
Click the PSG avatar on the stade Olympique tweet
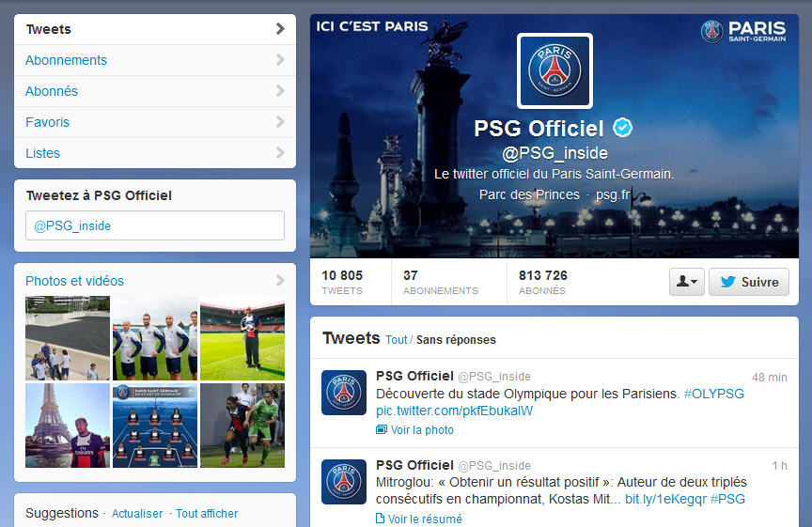click(344, 393)
